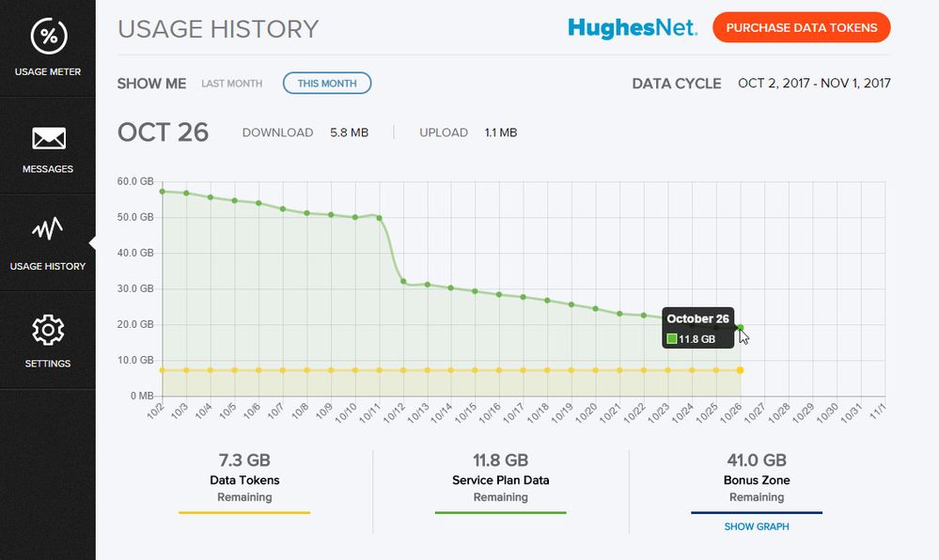Select the Bonus Zone Remaining summary
This screenshot has width=939, height=560.
tap(756, 478)
